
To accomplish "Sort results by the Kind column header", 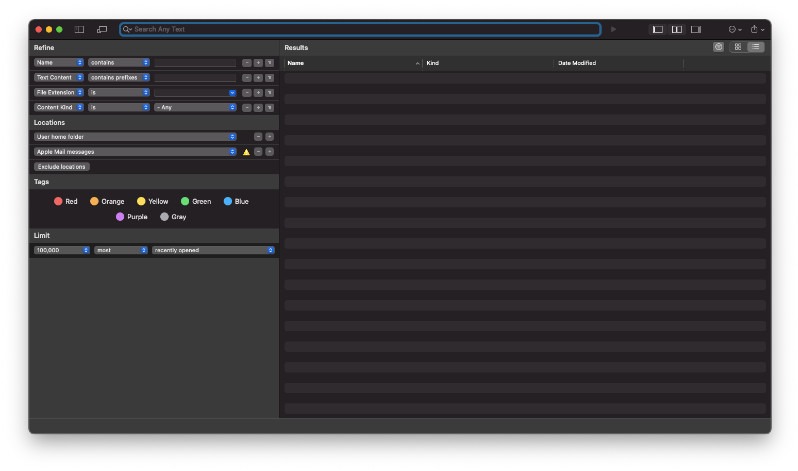I will (488, 63).
